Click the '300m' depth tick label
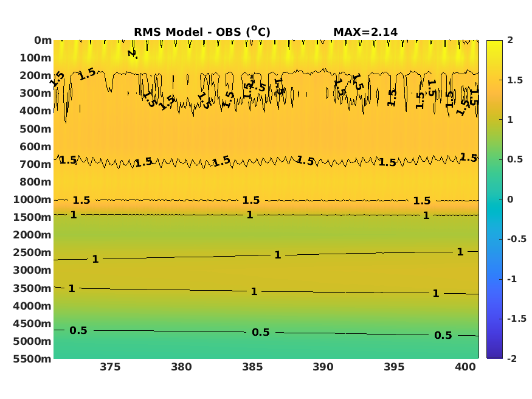This screenshot has height=399, width=532. [36, 93]
